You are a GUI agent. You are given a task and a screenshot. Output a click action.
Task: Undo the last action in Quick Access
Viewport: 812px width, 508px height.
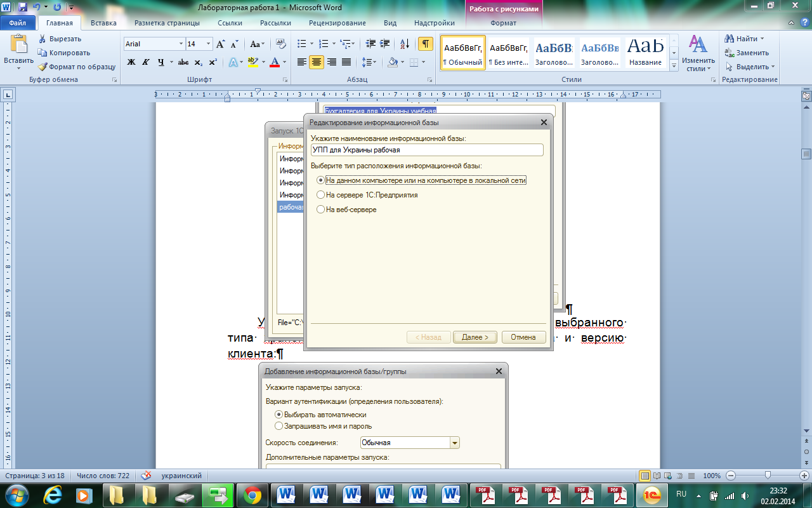(37, 8)
